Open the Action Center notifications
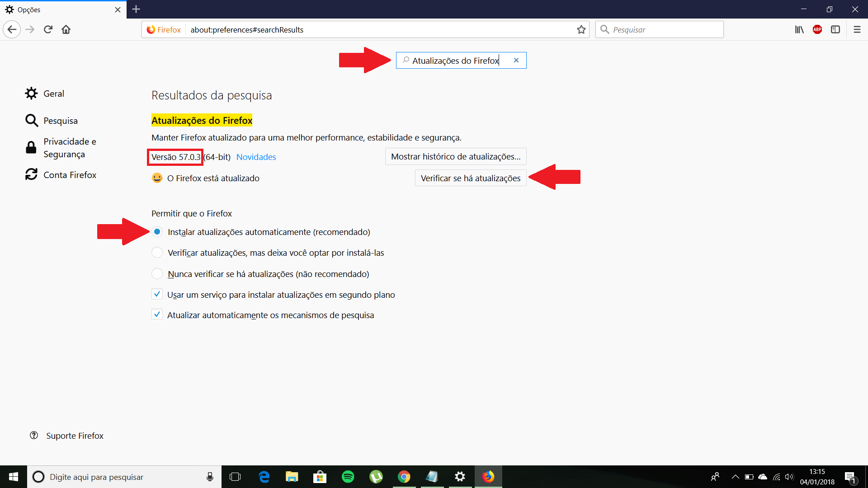Viewport: 868px width, 488px height. point(850,477)
